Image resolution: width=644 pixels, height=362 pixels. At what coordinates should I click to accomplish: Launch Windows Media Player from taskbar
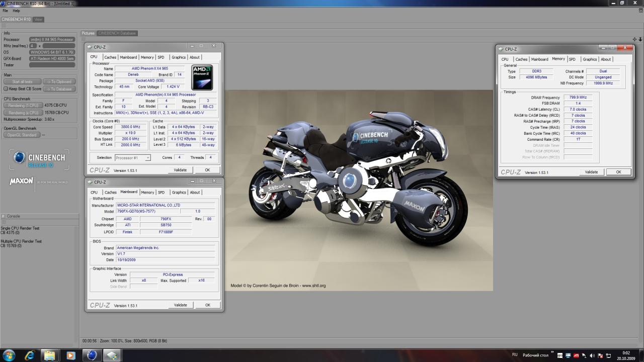tap(70, 355)
